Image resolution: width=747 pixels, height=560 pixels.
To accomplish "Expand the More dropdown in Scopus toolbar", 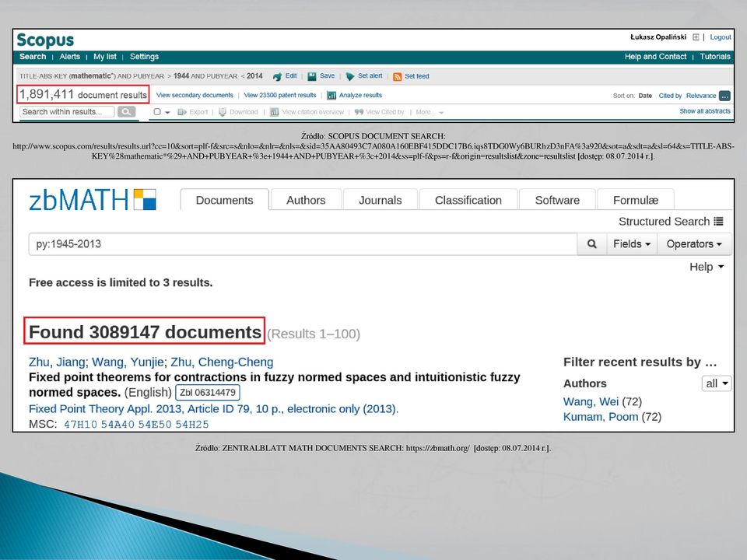I will pos(430,112).
